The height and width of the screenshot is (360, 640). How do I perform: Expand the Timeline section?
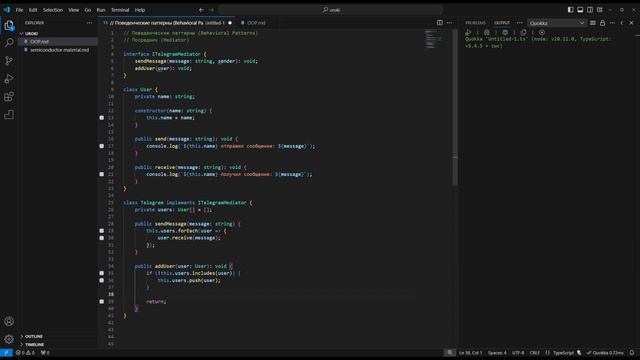click(57, 344)
